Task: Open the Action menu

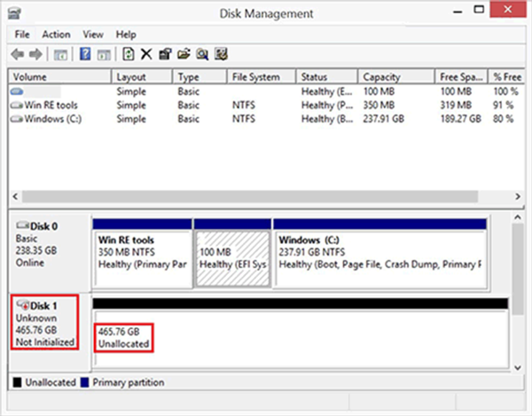Action: [x=56, y=35]
